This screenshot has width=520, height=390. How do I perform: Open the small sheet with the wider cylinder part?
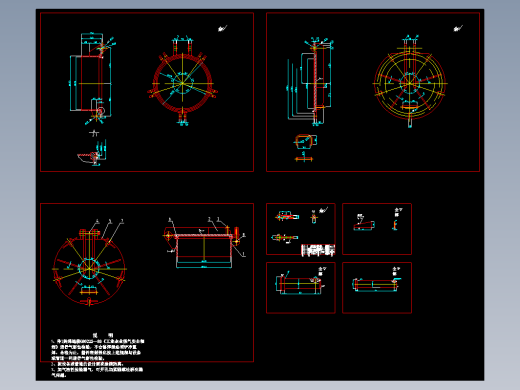click(x=301, y=288)
